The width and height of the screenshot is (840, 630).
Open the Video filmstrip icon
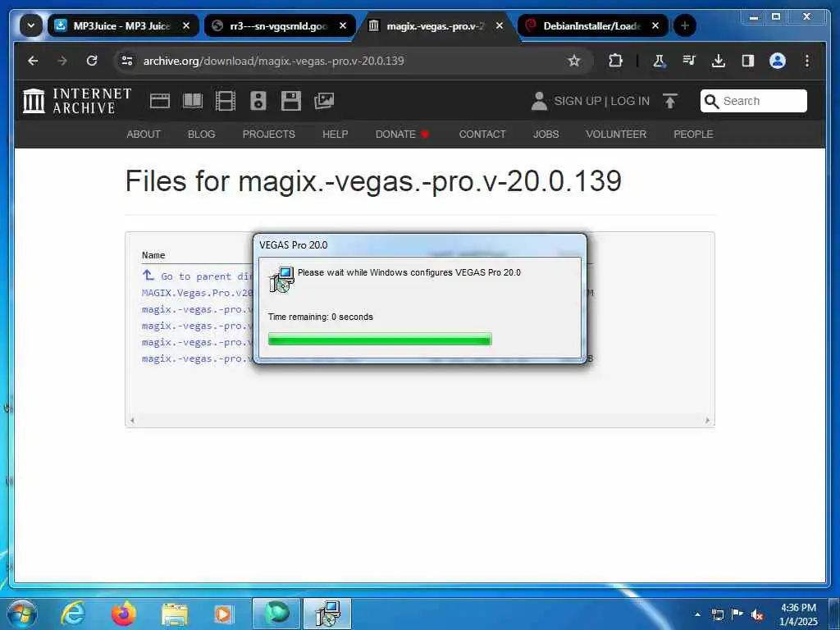click(x=226, y=101)
